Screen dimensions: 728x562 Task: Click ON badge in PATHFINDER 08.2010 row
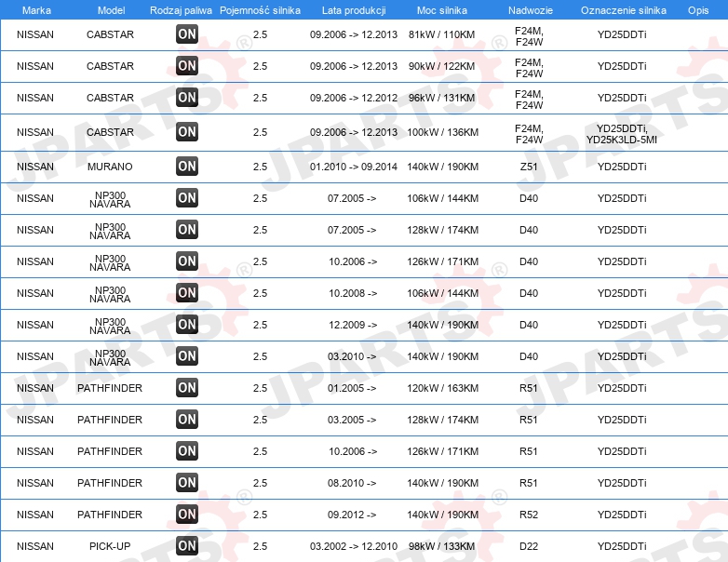[x=187, y=483]
